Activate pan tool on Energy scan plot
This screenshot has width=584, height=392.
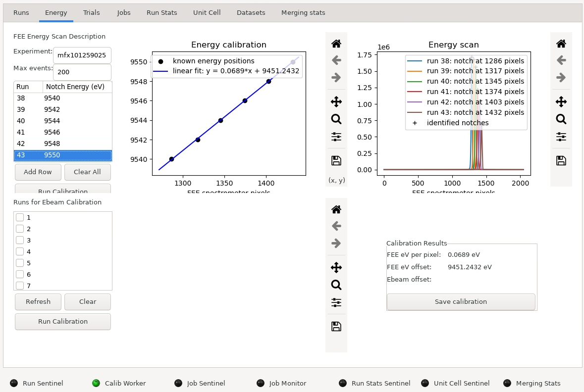[x=561, y=101]
